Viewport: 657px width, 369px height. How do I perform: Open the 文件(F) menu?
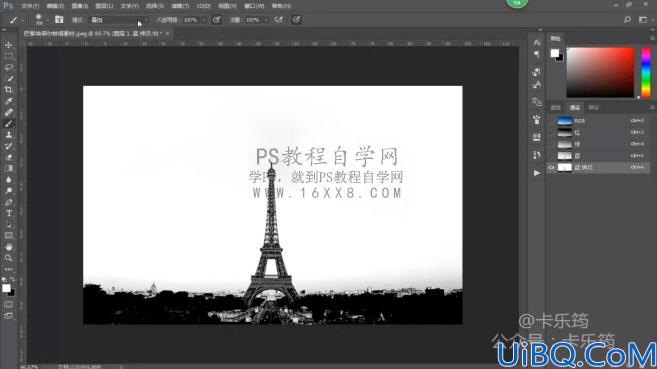30,6
